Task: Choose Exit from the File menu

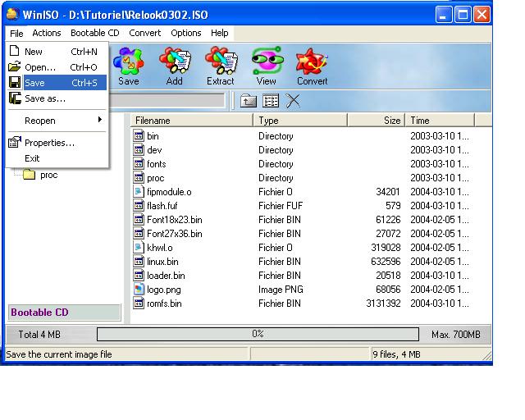Action: pos(57,158)
